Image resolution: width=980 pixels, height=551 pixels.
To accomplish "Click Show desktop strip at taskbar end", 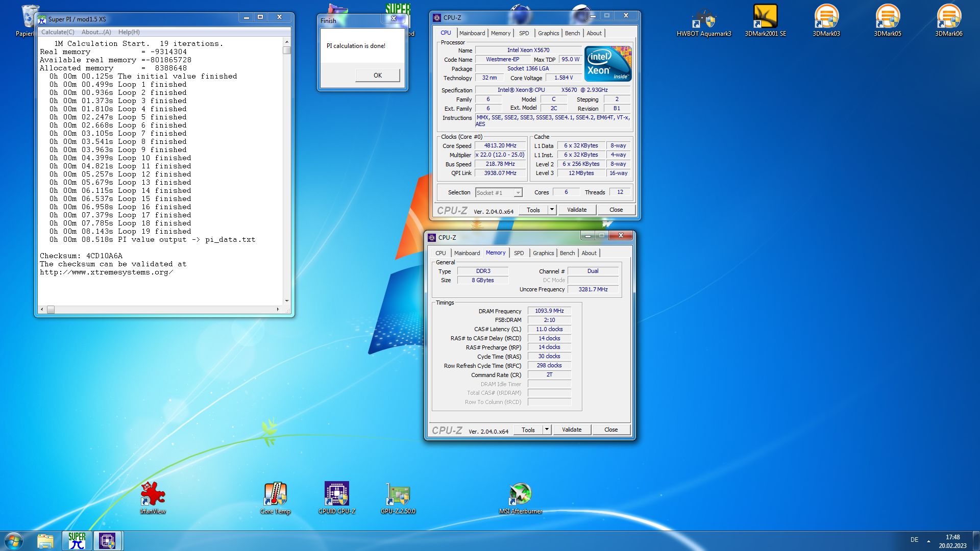I will click(x=976, y=541).
